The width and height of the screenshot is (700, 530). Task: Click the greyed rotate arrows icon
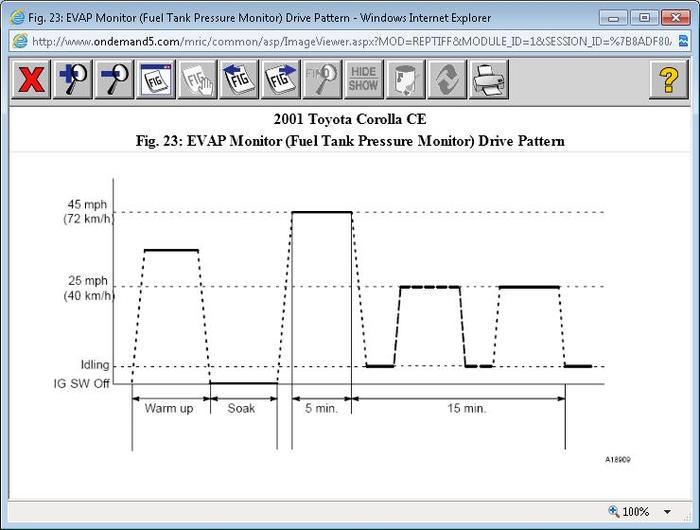447,79
